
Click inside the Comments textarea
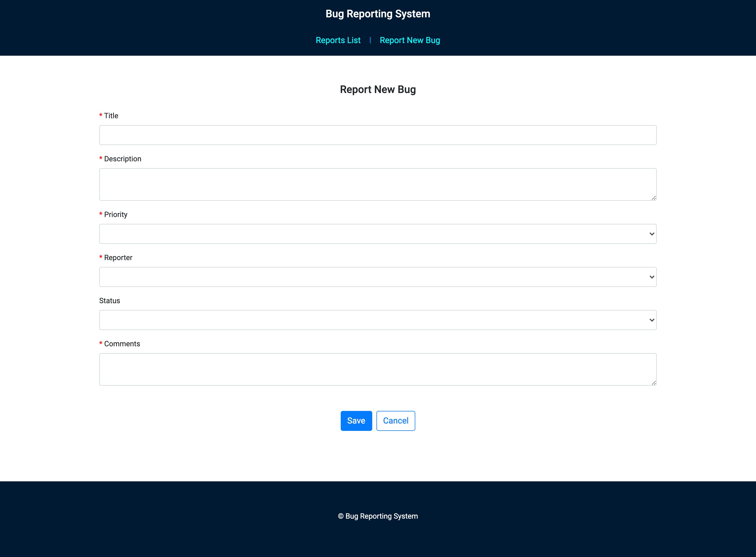[377, 369]
